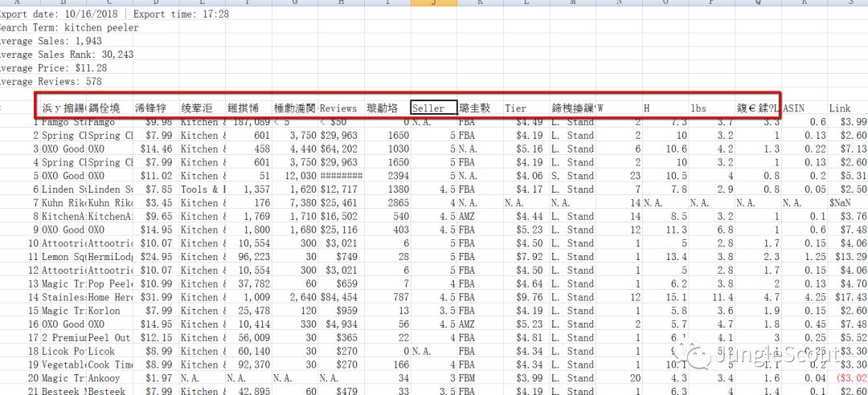Select the $4.44 fee cell
This screenshot has width=868, height=395.
[x=526, y=216]
